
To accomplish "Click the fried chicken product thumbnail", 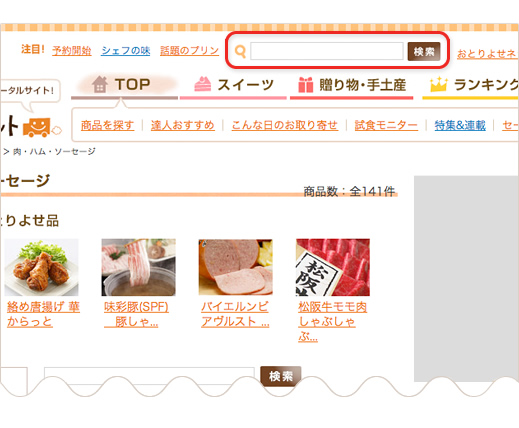I will pyautogui.click(x=41, y=267).
